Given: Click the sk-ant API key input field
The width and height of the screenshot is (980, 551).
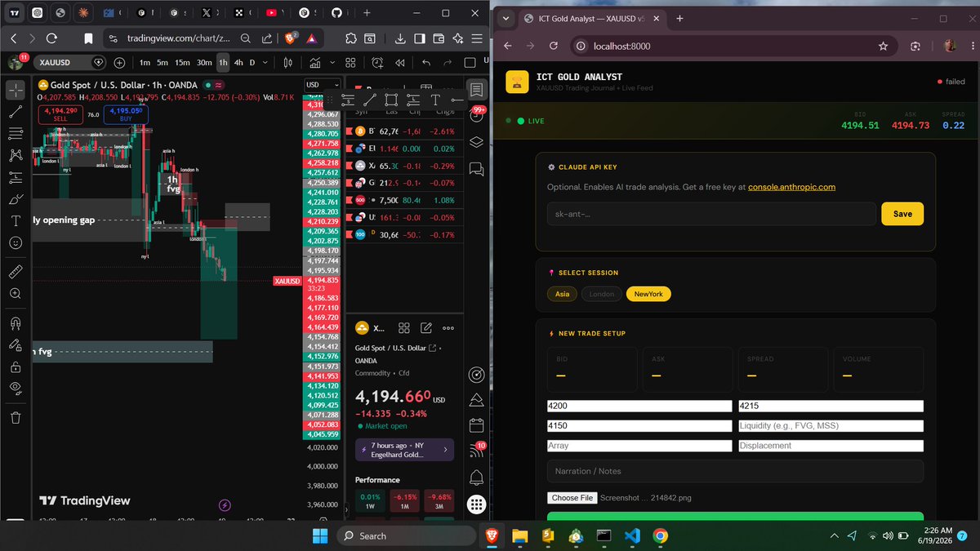Looking at the screenshot, I should point(711,214).
